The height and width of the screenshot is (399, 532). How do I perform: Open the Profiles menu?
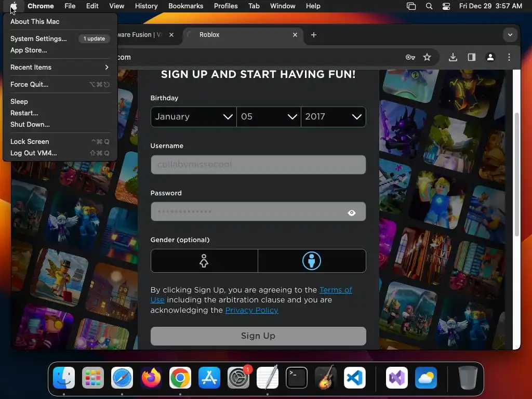(x=225, y=6)
